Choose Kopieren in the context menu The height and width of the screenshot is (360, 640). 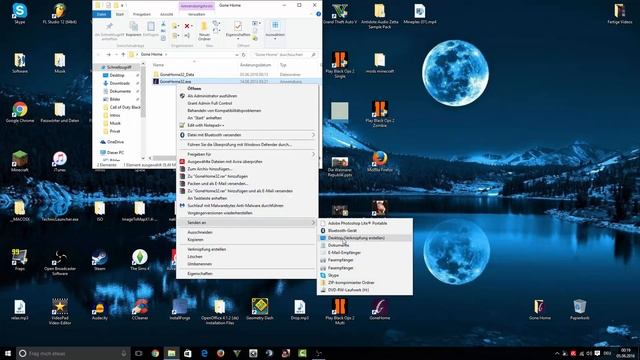coord(248,240)
